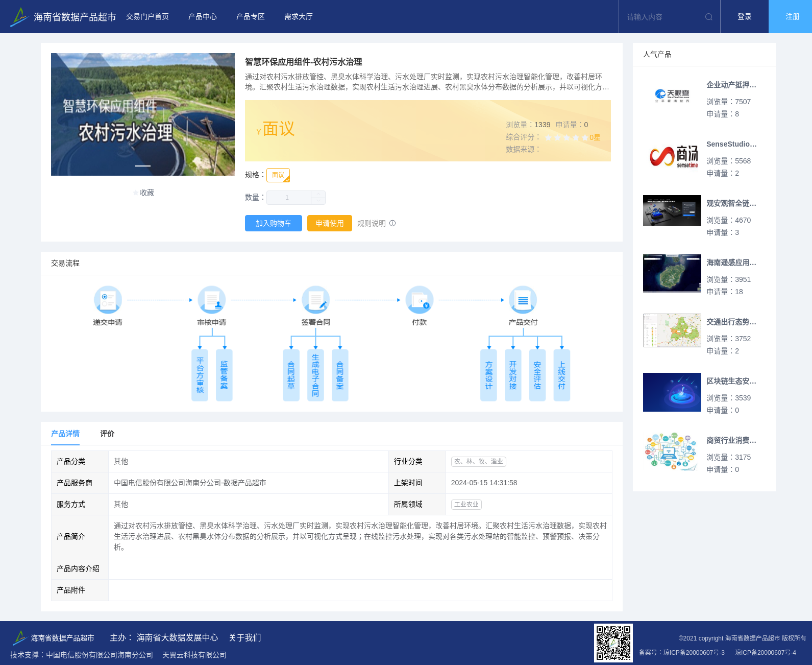Viewport: 812px width, 665px height.
Task: Open the 规则说明 link
Action: [372, 223]
